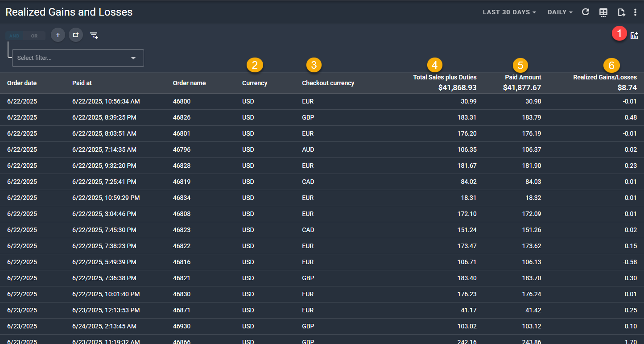Sort by the Checkout currency column header
This screenshot has width=644, height=344.
click(x=328, y=83)
